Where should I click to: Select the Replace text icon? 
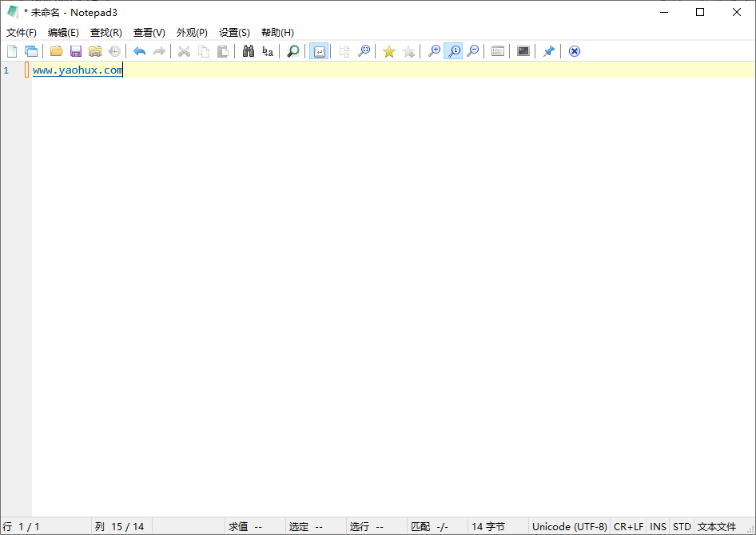pyautogui.click(x=268, y=50)
